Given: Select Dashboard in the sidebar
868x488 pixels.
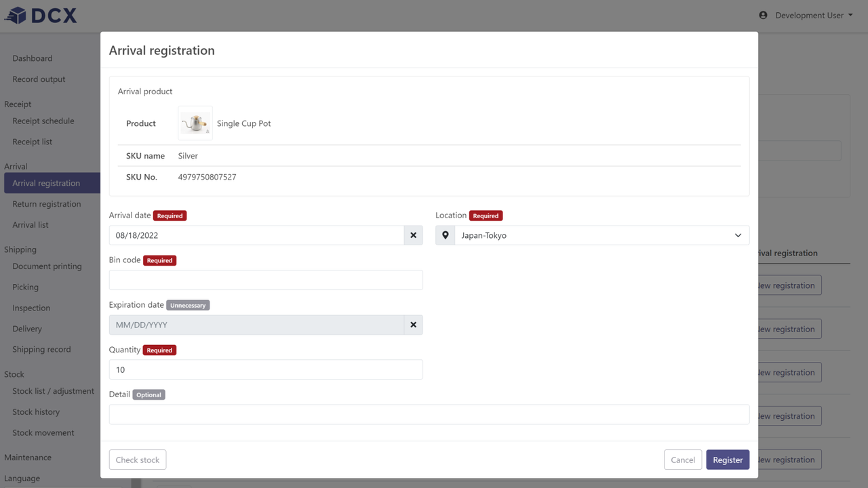Looking at the screenshot, I should [32, 58].
